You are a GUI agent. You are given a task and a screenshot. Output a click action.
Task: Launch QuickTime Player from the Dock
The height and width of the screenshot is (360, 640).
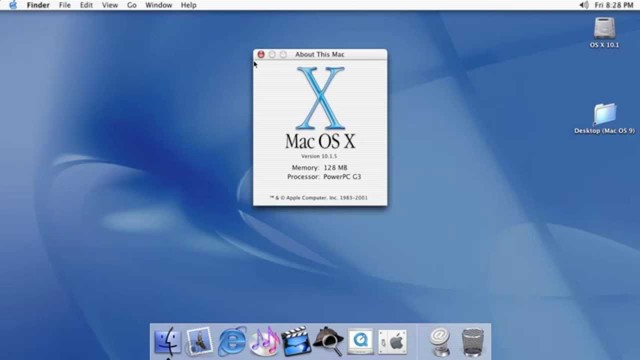pos(360,341)
